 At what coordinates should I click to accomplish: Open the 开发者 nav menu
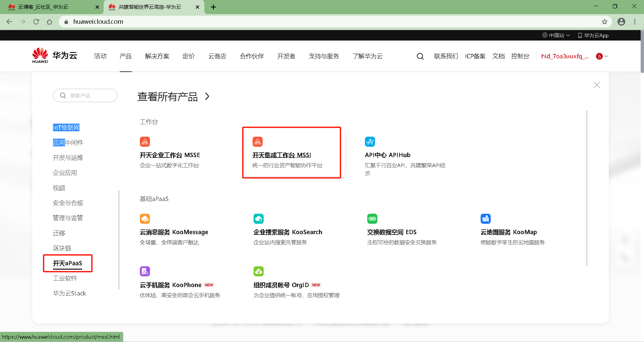tap(286, 56)
